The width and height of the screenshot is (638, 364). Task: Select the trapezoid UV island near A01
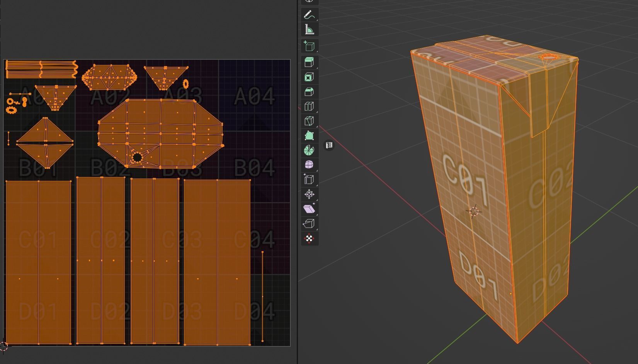click(x=55, y=98)
